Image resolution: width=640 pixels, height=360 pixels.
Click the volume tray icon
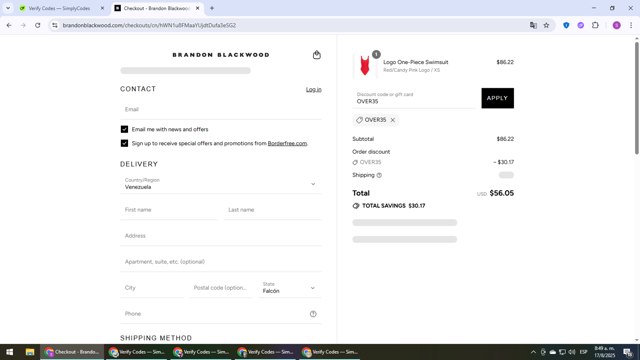[x=571, y=352]
